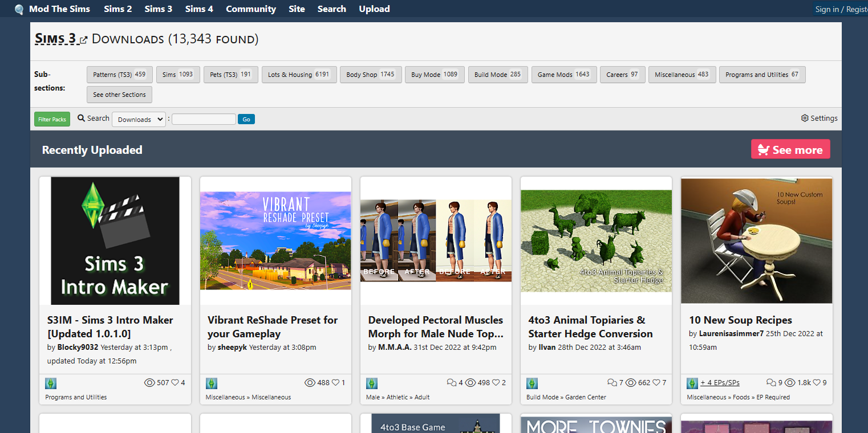Open the Programs and Utilities 67 sub-section button
Viewport: 868px width, 433px height.
pyautogui.click(x=762, y=75)
